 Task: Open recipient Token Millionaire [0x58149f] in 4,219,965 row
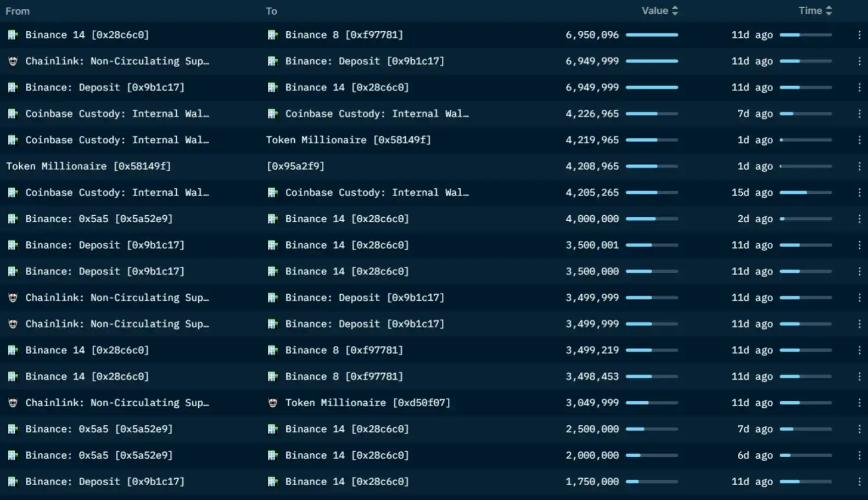(x=349, y=140)
